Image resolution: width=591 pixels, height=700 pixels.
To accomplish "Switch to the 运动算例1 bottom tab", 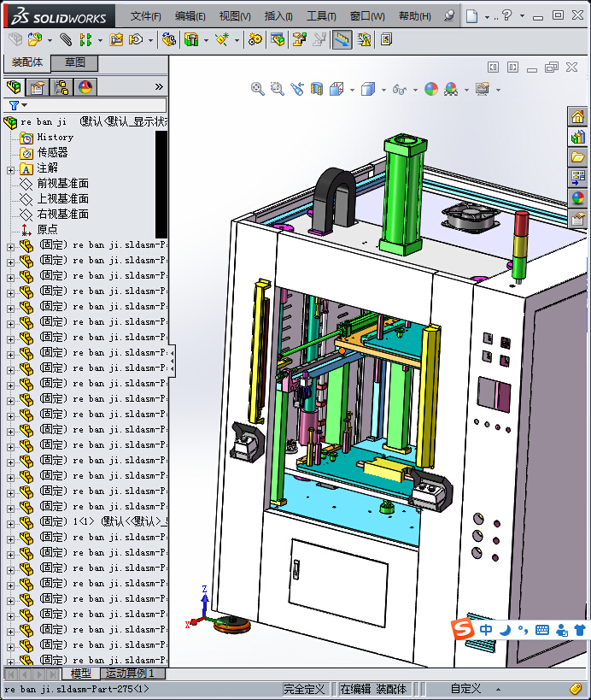I will [x=132, y=673].
